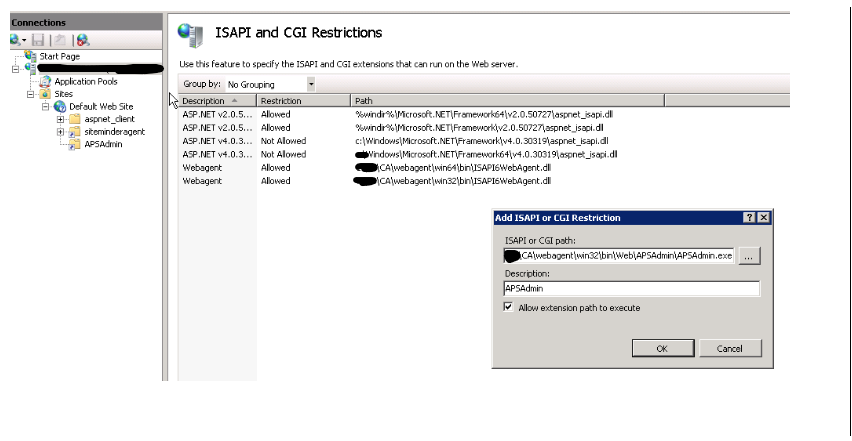This screenshot has width=852, height=441.
Task: Click the Delete Connection globe icon
Action: point(83,40)
